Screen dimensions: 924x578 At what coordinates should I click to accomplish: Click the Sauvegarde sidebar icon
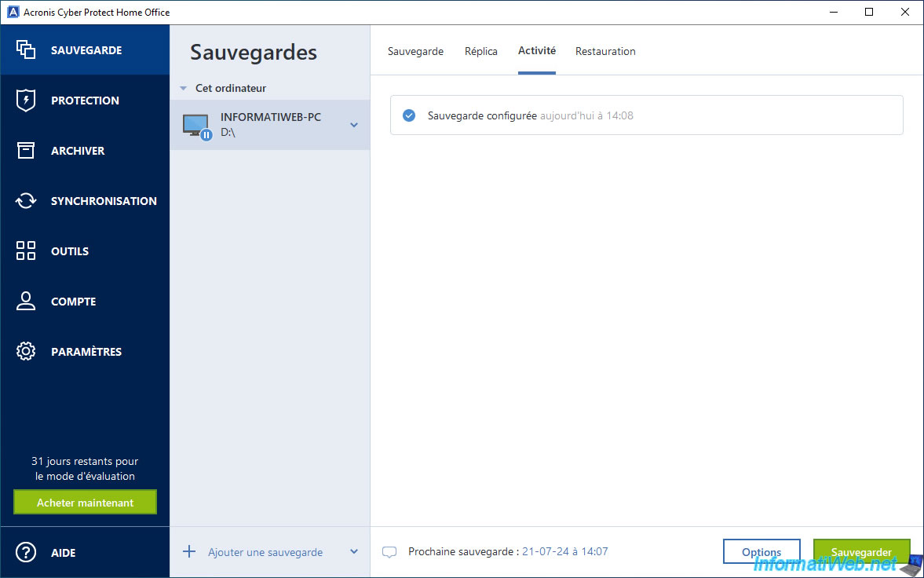26,49
